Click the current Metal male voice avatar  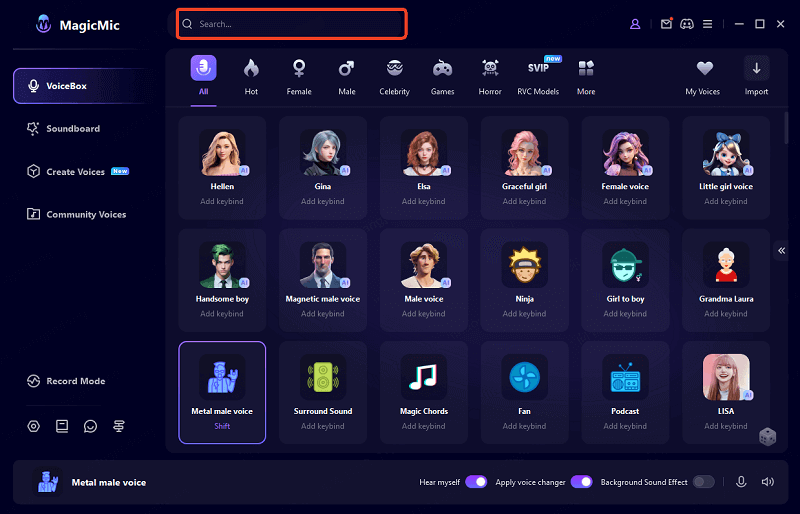pyautogui.click(x=47, y=481)
